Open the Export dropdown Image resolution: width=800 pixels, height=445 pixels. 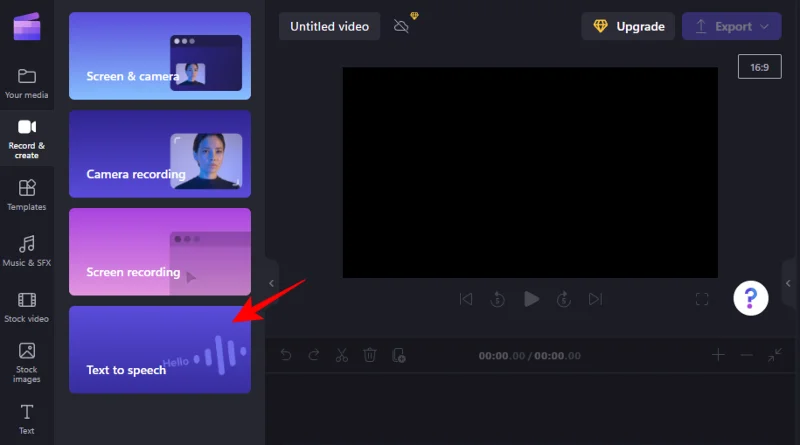pos(731,27)
